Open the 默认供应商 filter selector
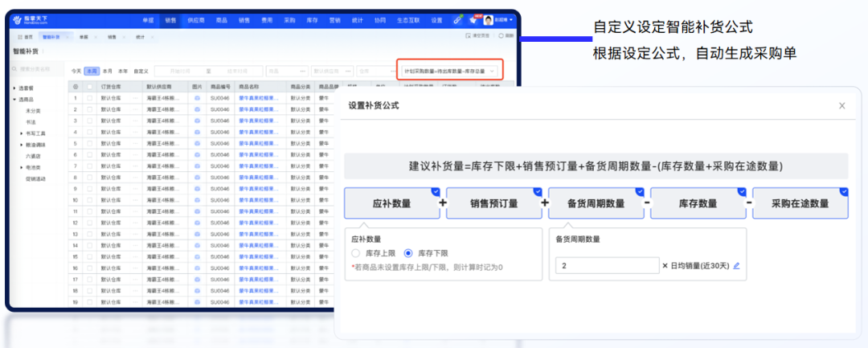This screenshot has width=868, height=348. [x=332, y=72]
